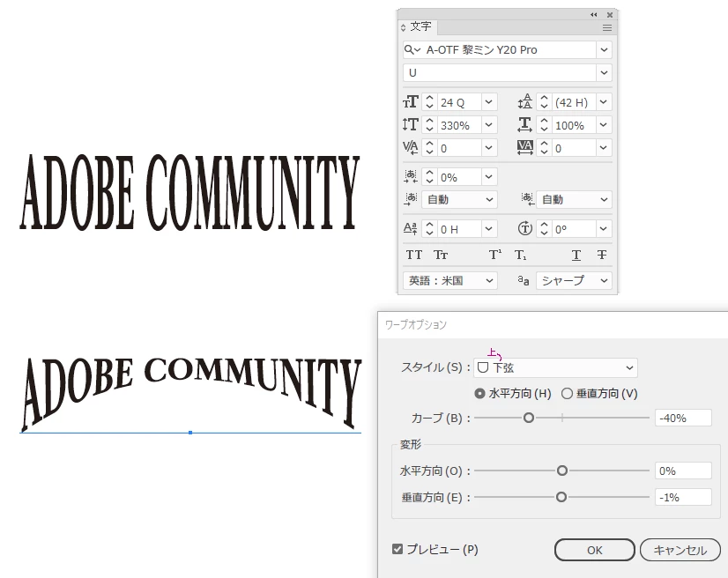The width and height of the screenshot is (728, 578).
Task: Select the 垂直方向 (V) radio button
Action: click(567, 394)
